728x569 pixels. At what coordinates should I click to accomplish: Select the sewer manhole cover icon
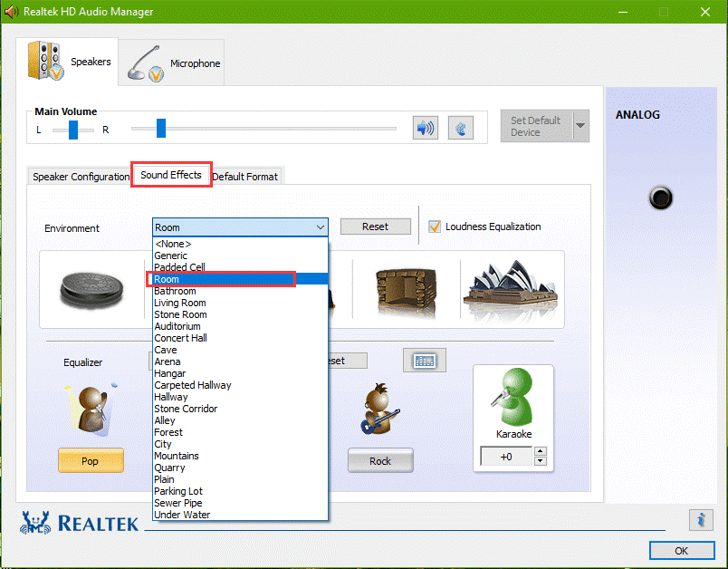coord(91,290)
